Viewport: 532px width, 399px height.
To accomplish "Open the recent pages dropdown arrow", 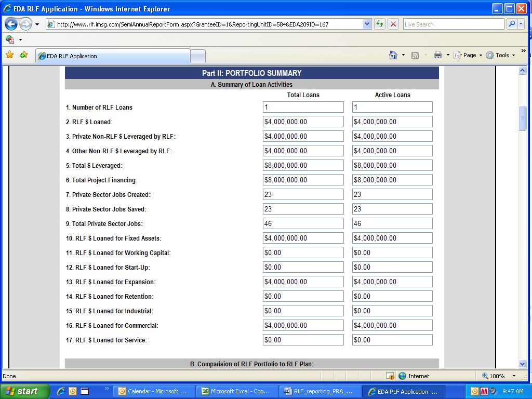I will [x=37, y=24].
